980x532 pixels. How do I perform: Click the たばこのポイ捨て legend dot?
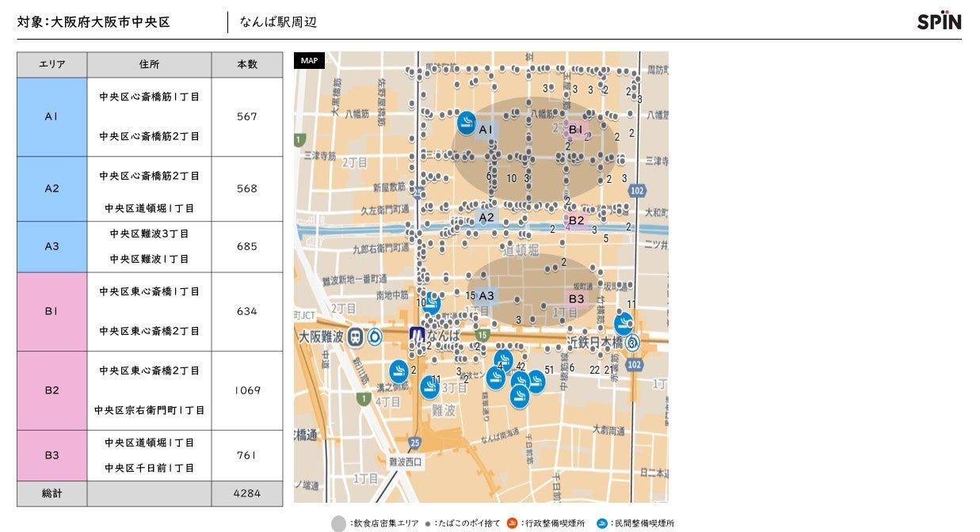click(x=428, y=523)
